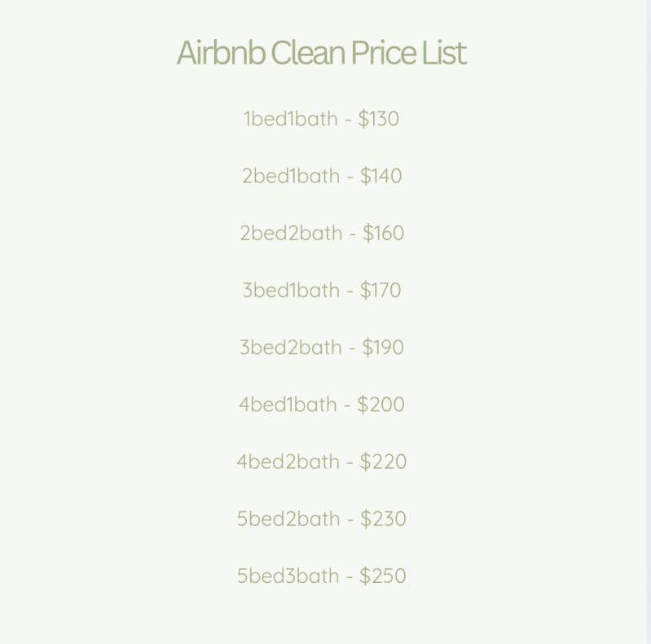Select the $200 price
This screenshot has width=651, height=644.
point(380,405)
